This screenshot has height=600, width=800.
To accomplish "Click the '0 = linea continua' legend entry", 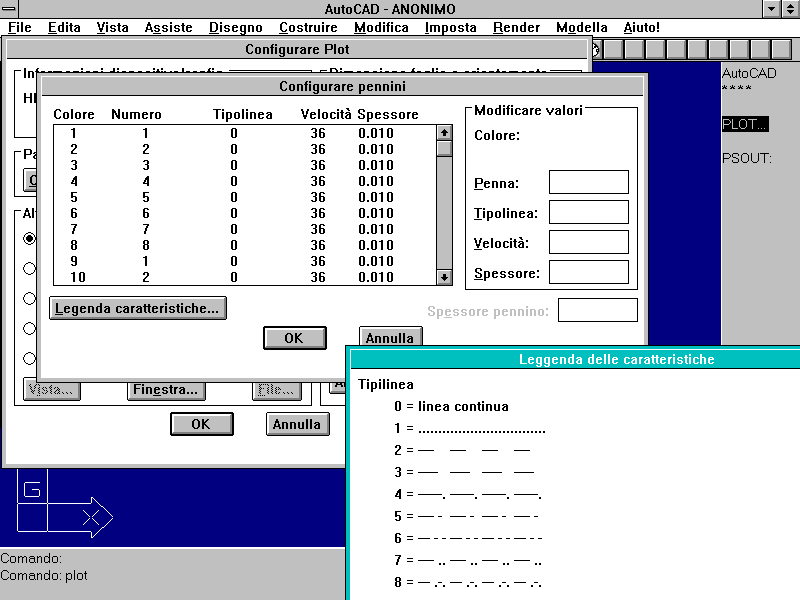I will click(452, 407).
